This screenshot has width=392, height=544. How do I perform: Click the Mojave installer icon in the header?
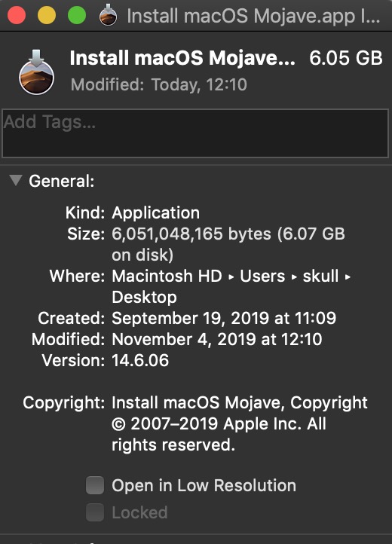36,72
